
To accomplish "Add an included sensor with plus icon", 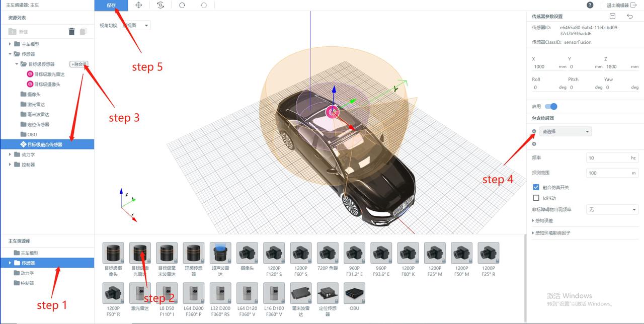I will (534, 144).
